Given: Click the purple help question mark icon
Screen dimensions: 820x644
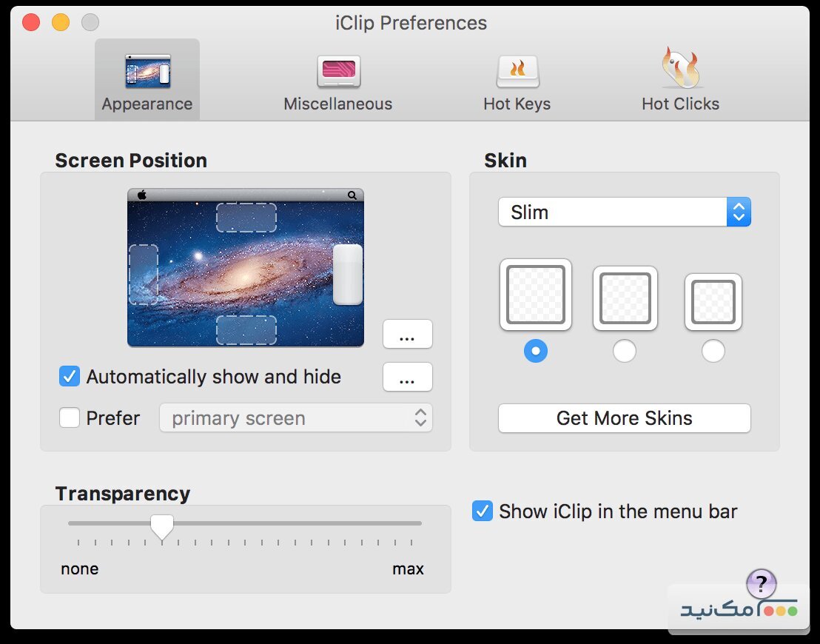Looking at the screenshot, I should (x=762, y=583).
